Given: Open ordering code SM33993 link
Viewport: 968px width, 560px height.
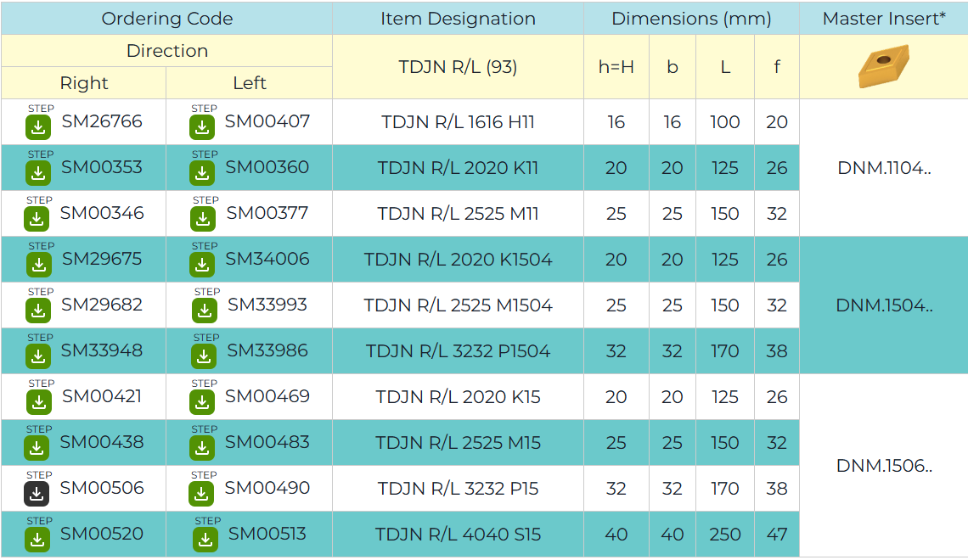Looking at the screenshot, I should click(x=267, y=305).
